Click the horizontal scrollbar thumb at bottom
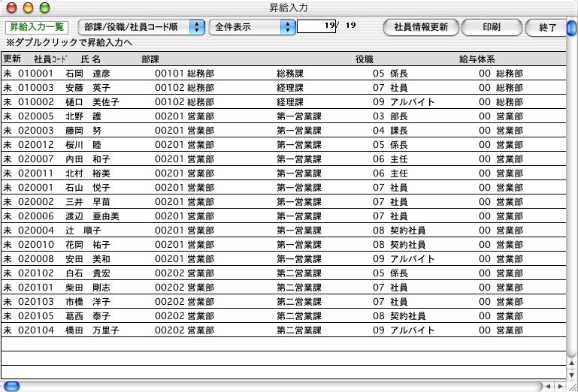578x392 pixels. coord(12,386)
